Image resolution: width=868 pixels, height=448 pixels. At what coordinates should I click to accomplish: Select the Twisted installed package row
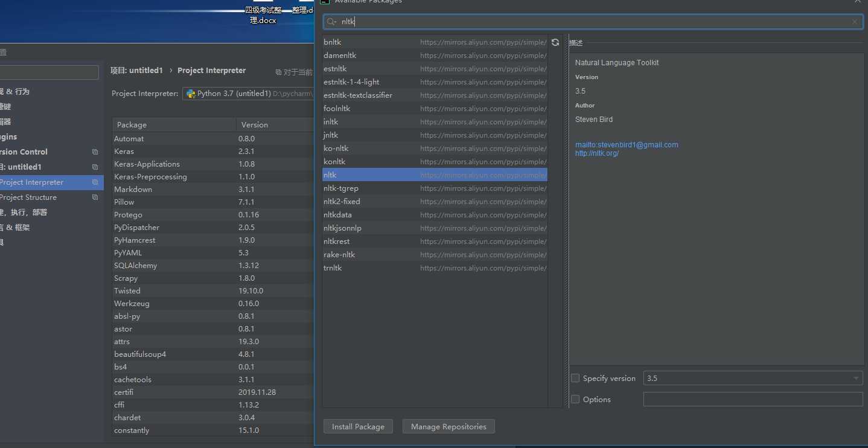213,291
